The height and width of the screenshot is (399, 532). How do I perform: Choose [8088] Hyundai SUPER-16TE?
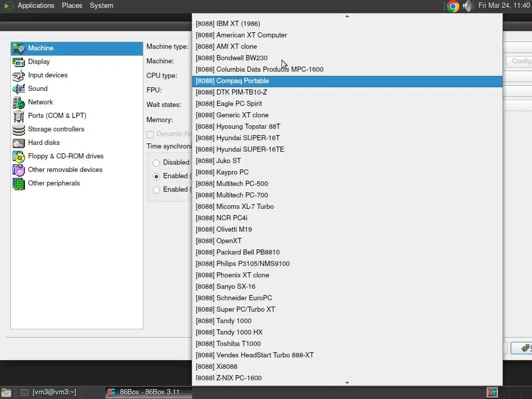click(x=347, y=150)
